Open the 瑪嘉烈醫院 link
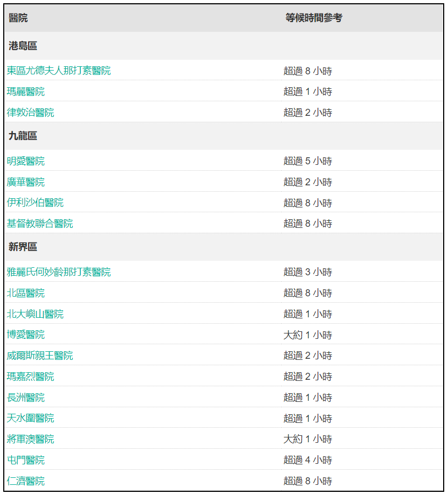 31,377
